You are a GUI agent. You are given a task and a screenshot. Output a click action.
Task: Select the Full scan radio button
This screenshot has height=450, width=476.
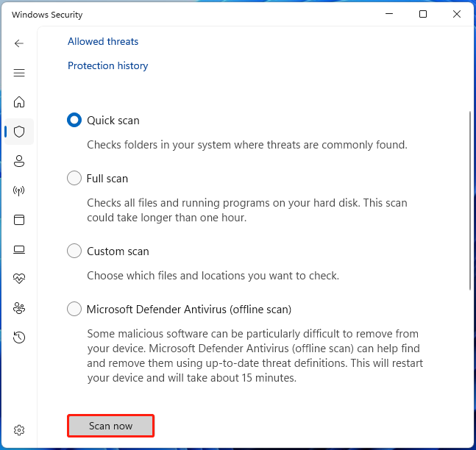(74, 178)
